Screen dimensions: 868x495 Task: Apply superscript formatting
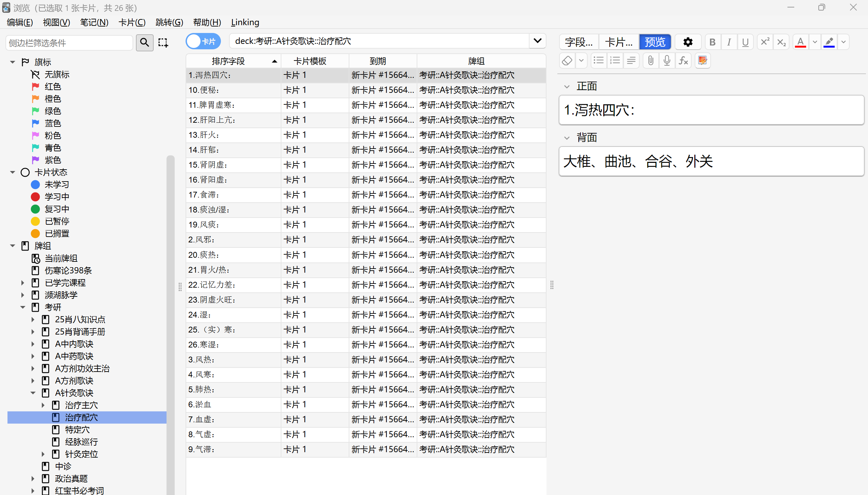pos(765,42)
